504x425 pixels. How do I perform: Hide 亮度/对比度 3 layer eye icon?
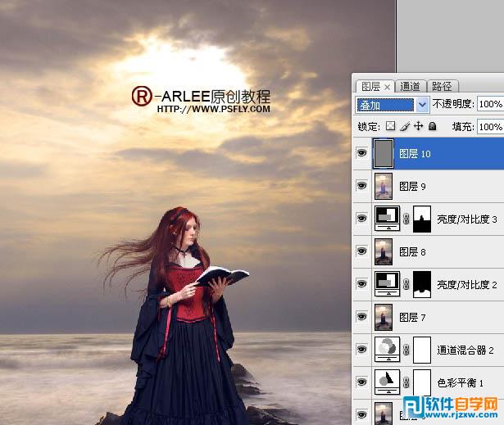362,219
